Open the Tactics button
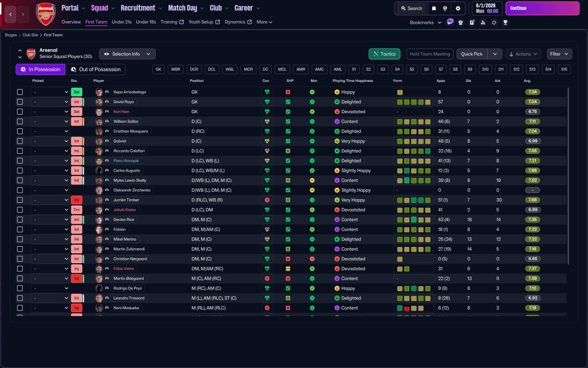588x368 pixels. coord(384,54)
